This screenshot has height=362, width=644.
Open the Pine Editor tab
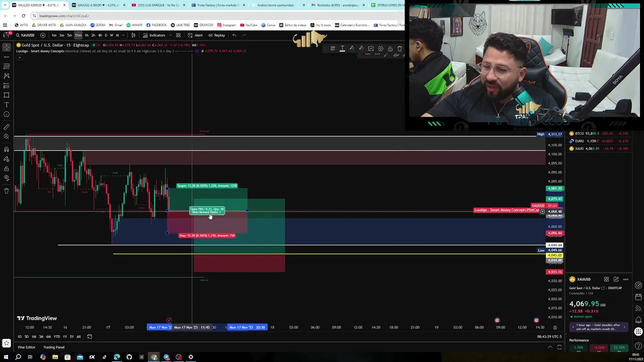click(27, 347)
